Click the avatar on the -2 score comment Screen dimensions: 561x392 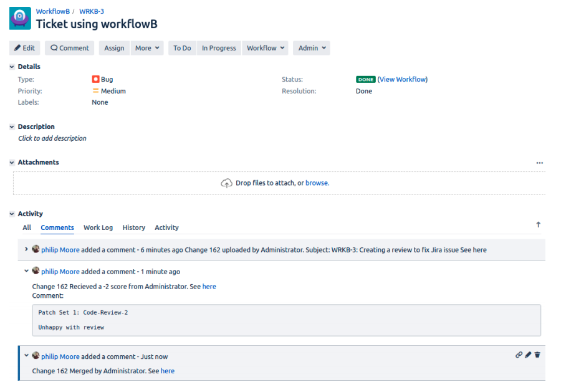(x=36, y=271)
